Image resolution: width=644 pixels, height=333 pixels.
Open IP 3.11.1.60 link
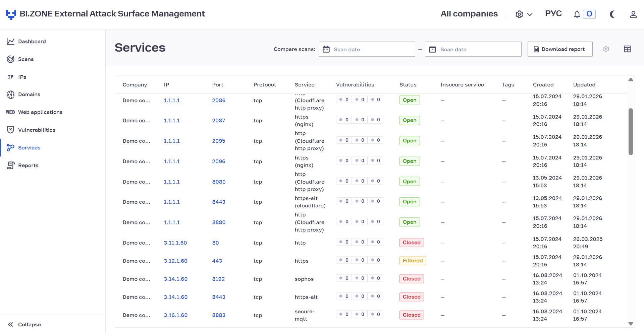click(x=175, y=243)
